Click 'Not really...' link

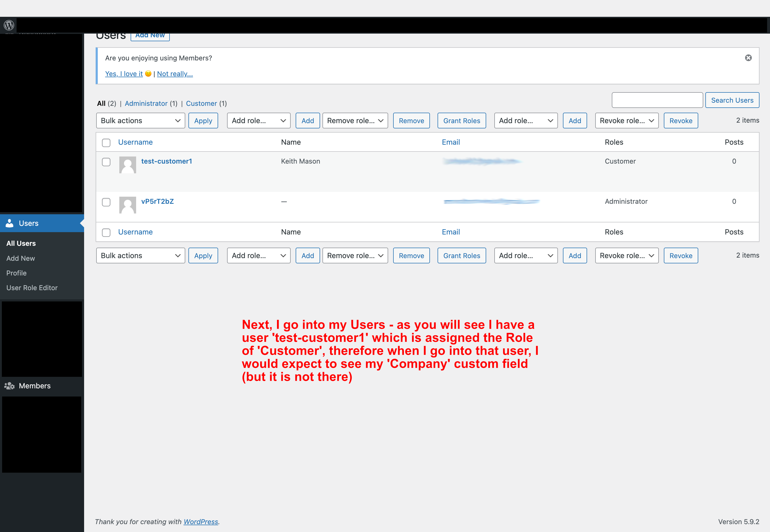click(x=175, y=74)
